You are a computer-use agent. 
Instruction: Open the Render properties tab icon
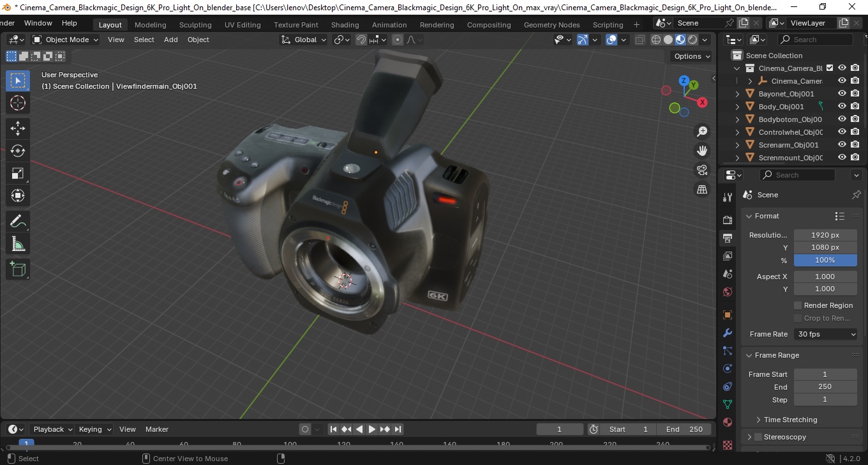point(727,220)
